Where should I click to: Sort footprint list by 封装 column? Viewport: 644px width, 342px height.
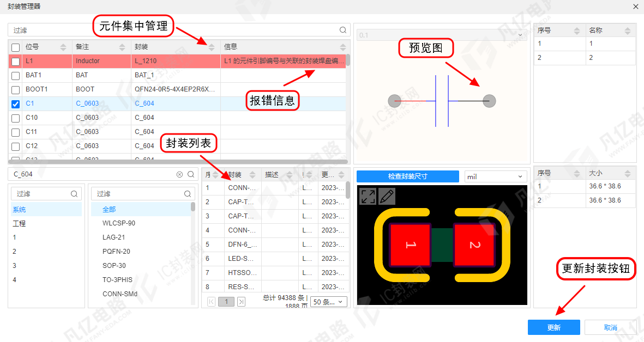coord(252,175)
